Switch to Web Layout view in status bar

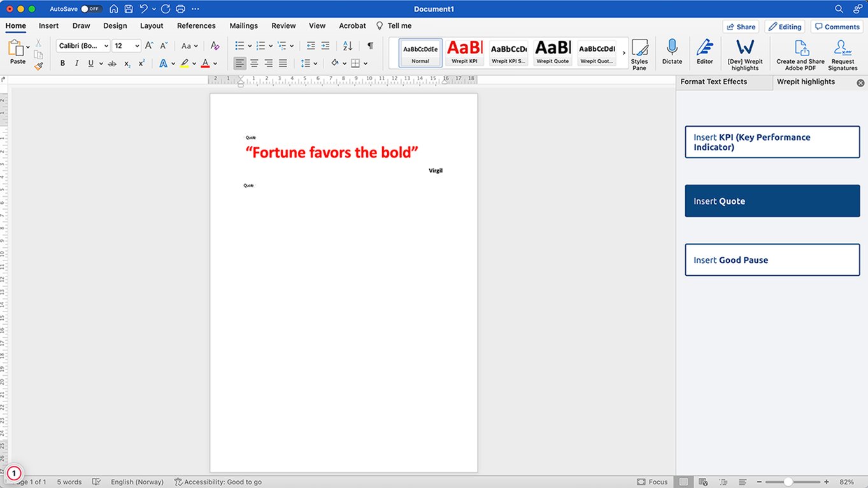[x=703, y=482]
